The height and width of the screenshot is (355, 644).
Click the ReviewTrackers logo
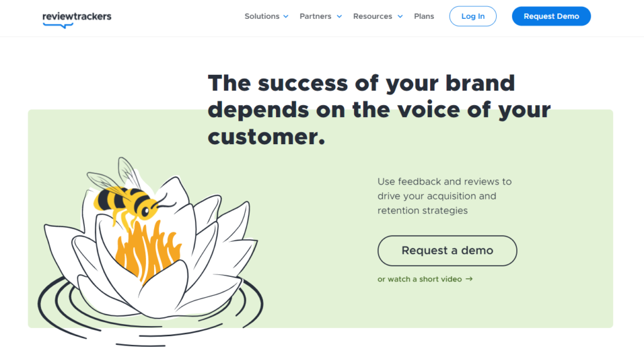pos(77,18)
